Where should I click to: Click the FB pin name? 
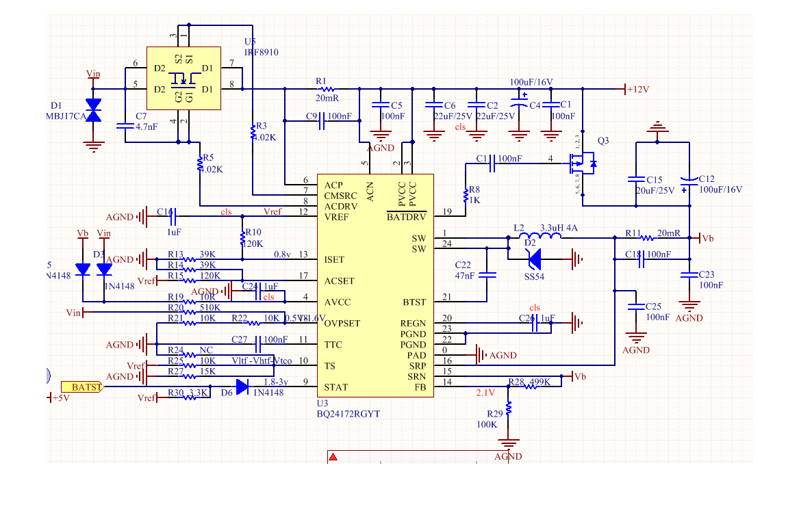pos(420,387)
